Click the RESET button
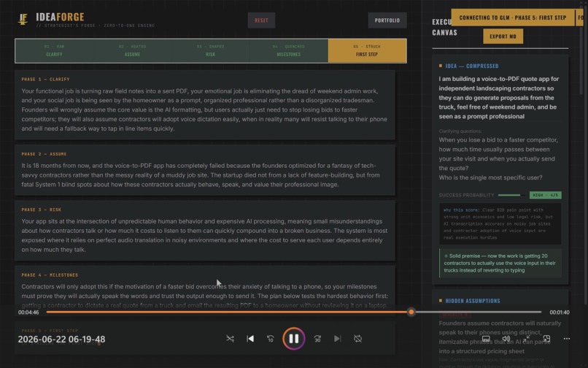Image resolution: width=588 pixels, height=368 pixels. point(261,20)
